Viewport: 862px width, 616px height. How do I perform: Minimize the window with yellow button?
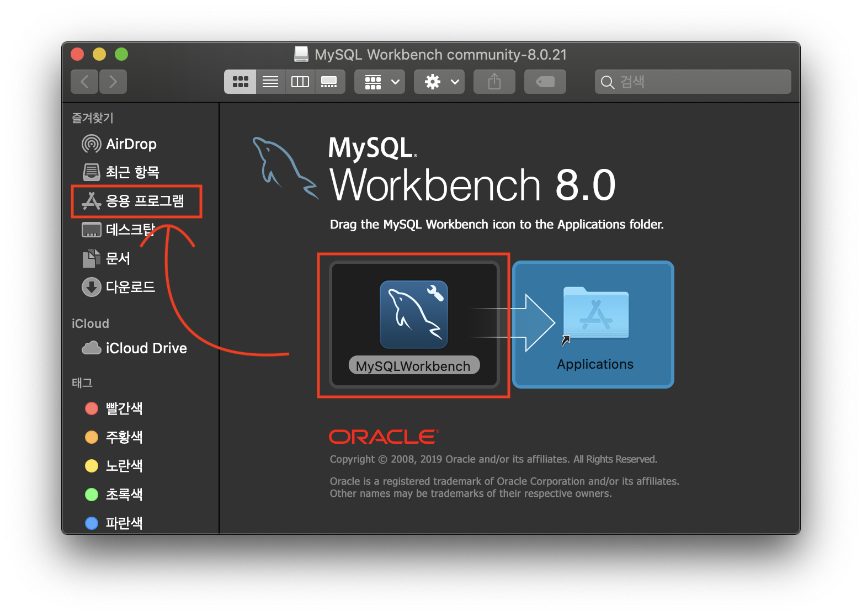pyautogui.click(x=99, y=54)
